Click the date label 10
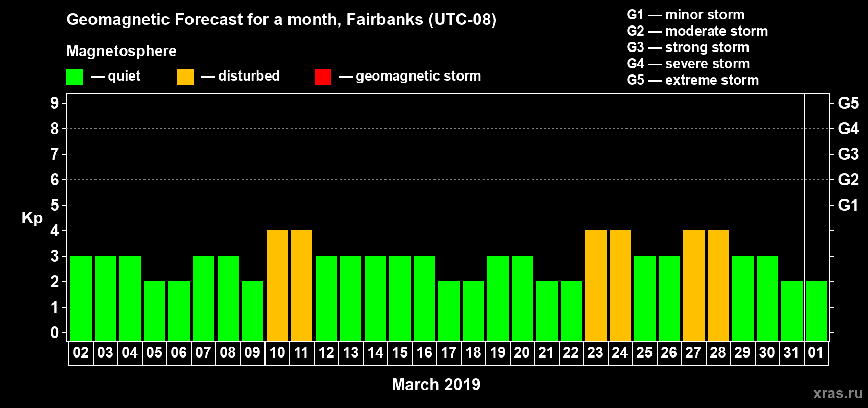868x408 pixels. (x=277, y=352)
